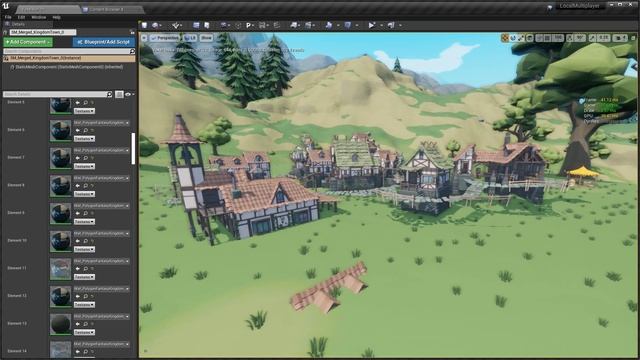Click the Source Control toolbar icon
This screenshot has height=360, width=640.
[155, 25]
